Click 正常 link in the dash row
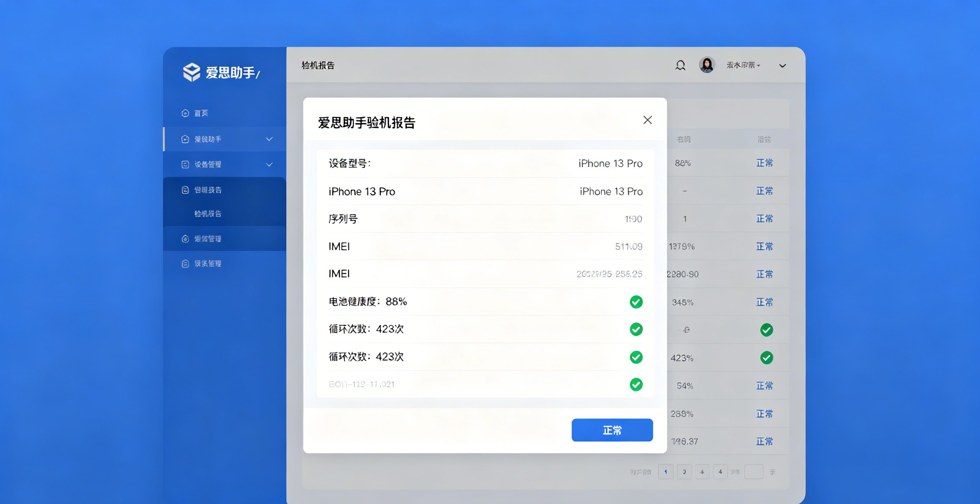The image size is (980, 504). (x=764, y=191)
